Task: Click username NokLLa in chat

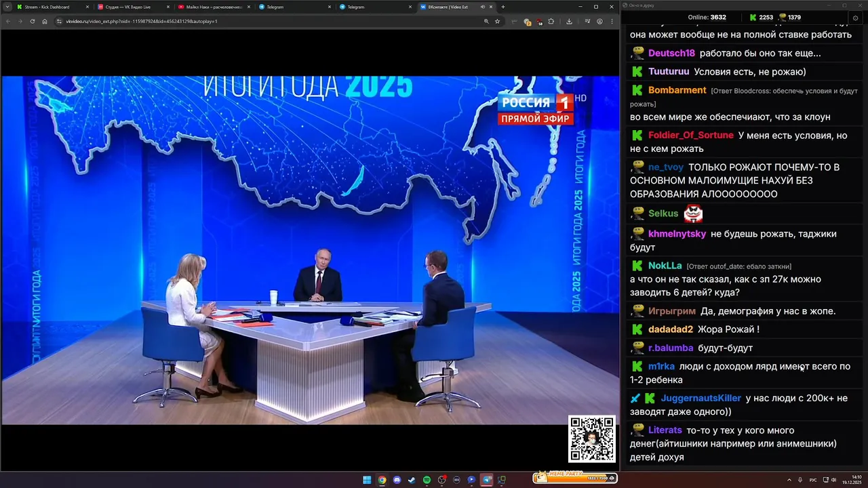Action: pyautogui.click(x=665, y=266)
